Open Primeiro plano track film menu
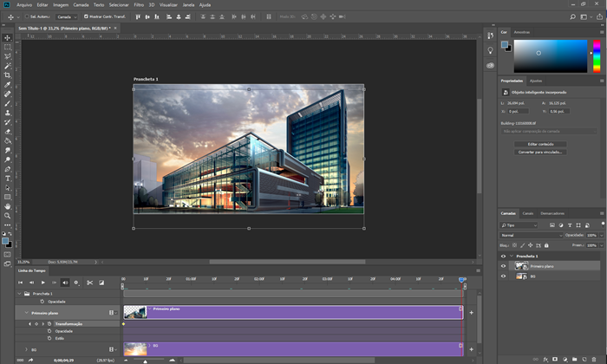This screenshot has width=607, height=364. coord(113,313)
